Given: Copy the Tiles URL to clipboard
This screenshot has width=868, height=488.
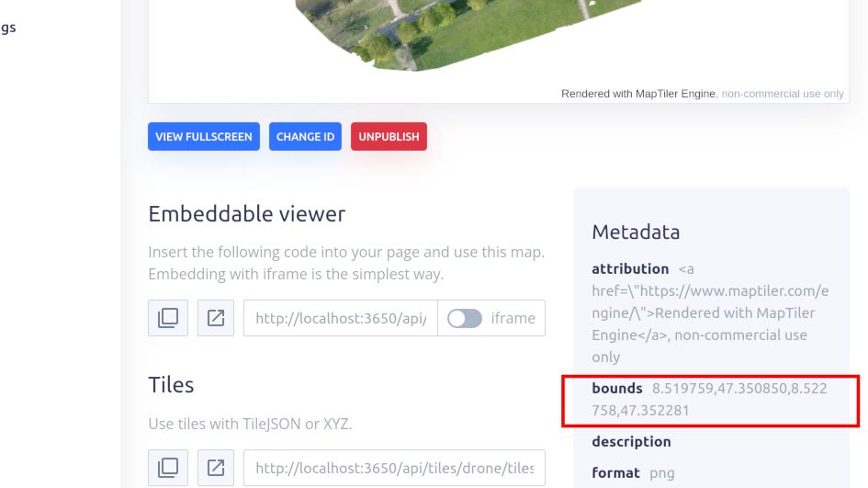Looking at the screenshot, I should (168, 468).
